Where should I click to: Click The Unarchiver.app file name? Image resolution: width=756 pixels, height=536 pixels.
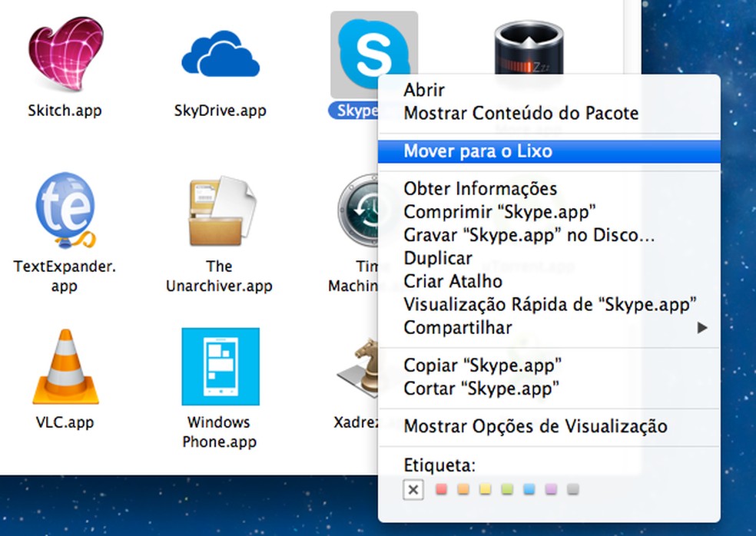coord(220,276)
